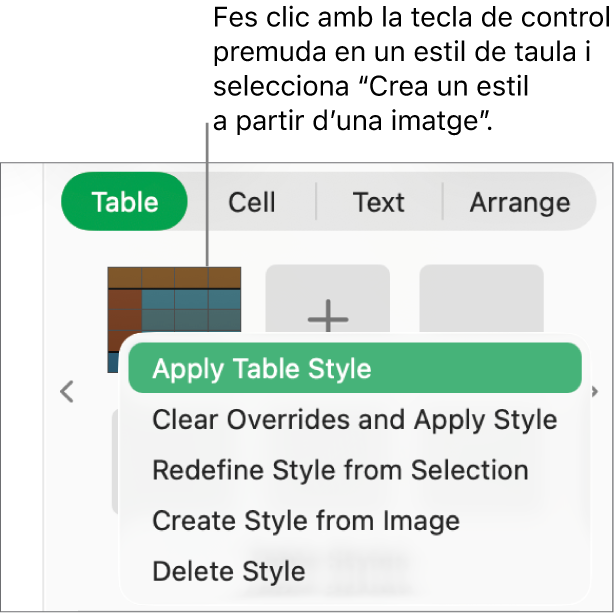Choose Create Style from Image

(x=306, y=521)
